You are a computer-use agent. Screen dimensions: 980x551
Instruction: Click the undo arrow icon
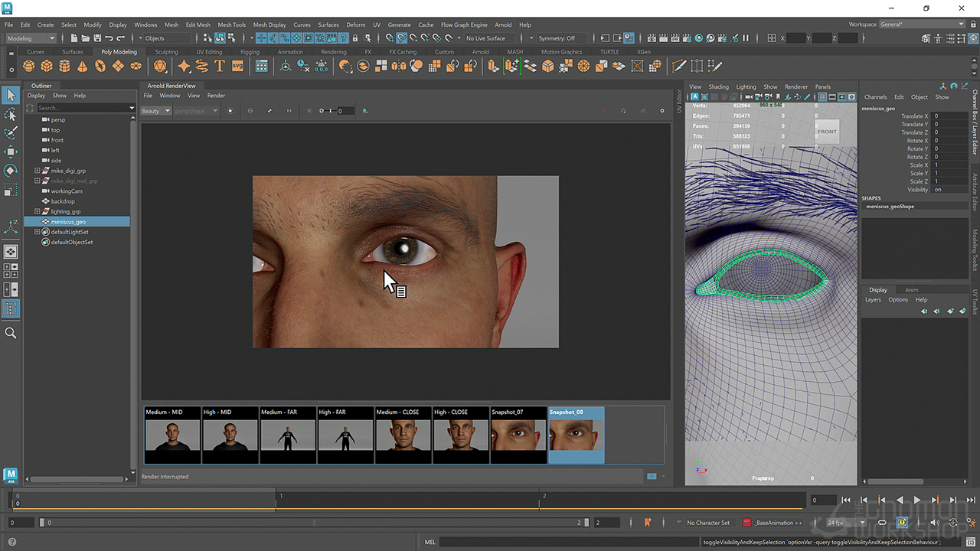pyautogui.click(x=109, y=38)
